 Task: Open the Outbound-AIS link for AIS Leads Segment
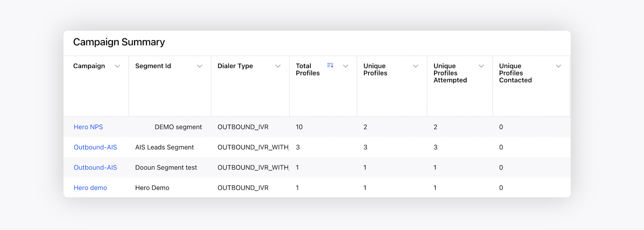[x=95, y=147]
